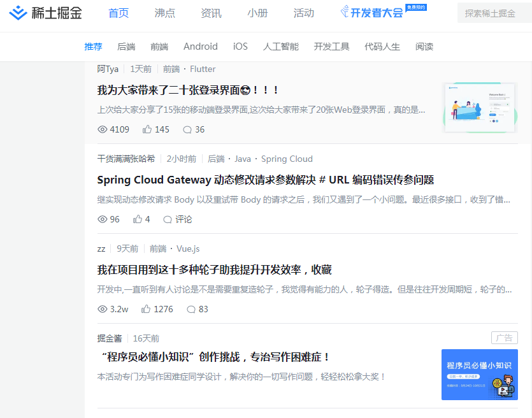Viewport: 532px width, 418px height.
Task: Click the view-count eye icon showing 4109
Action: (x=102, y=129)
